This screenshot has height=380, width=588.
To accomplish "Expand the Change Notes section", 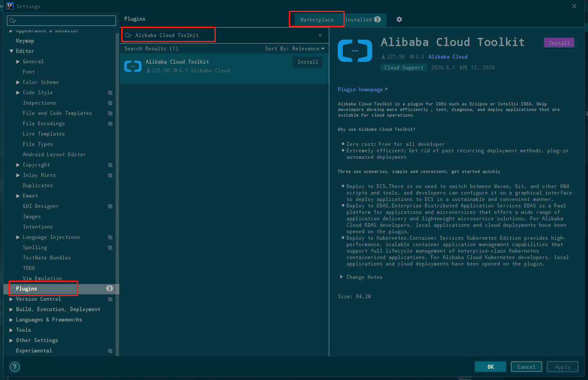I will [x=342, y=277].
